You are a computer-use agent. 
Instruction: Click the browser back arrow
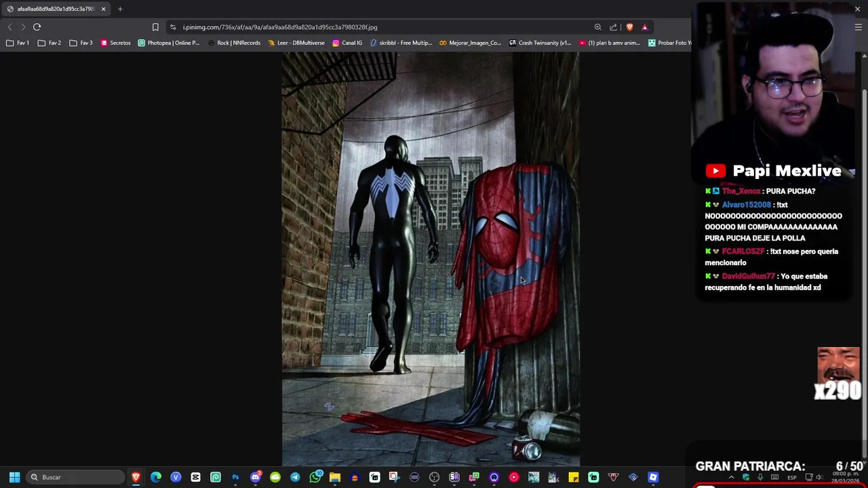[9, 27]
